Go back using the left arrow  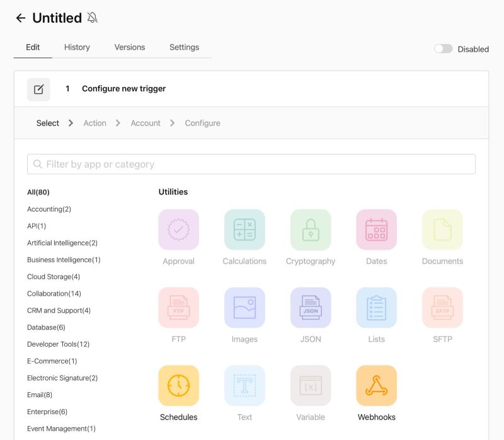tap(21, 18)
